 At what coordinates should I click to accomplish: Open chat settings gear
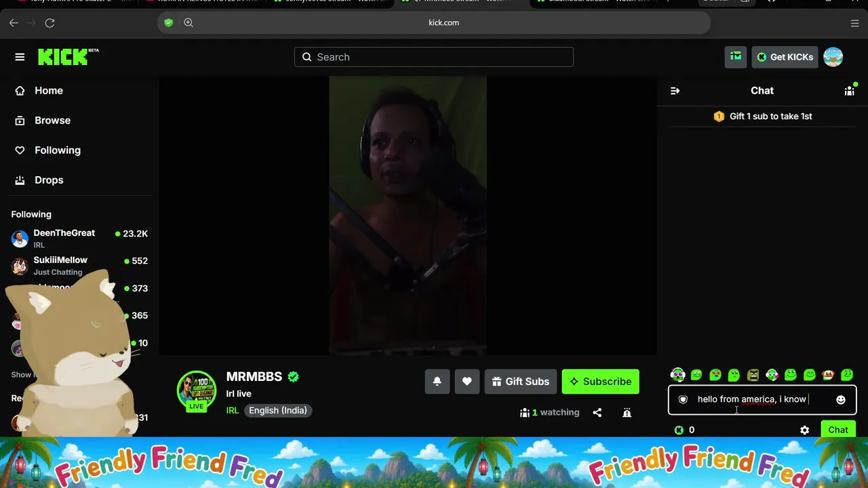click(x=804, y=430)
